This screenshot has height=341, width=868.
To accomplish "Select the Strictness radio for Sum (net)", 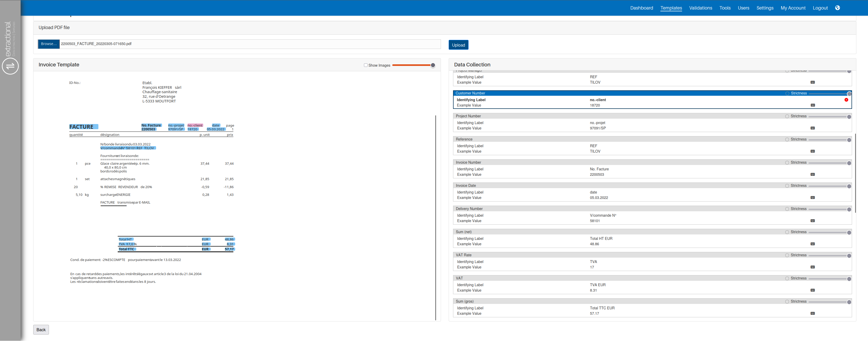I will click(787, 232).
